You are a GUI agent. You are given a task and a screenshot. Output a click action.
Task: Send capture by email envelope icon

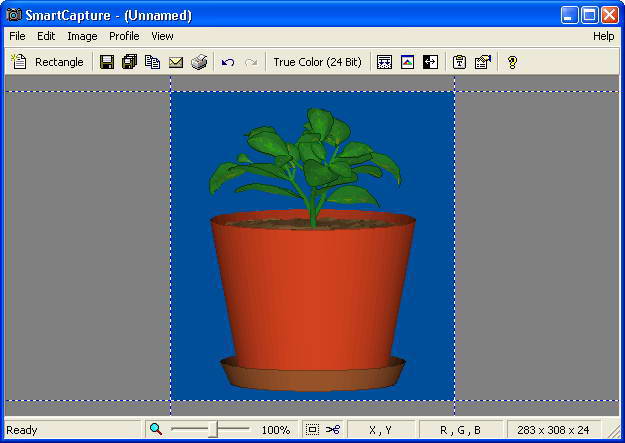(x=176, y=62)
